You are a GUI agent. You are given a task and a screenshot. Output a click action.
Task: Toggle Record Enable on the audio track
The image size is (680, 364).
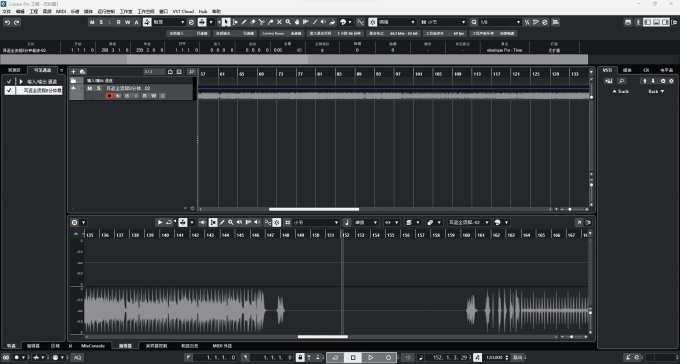109,96
